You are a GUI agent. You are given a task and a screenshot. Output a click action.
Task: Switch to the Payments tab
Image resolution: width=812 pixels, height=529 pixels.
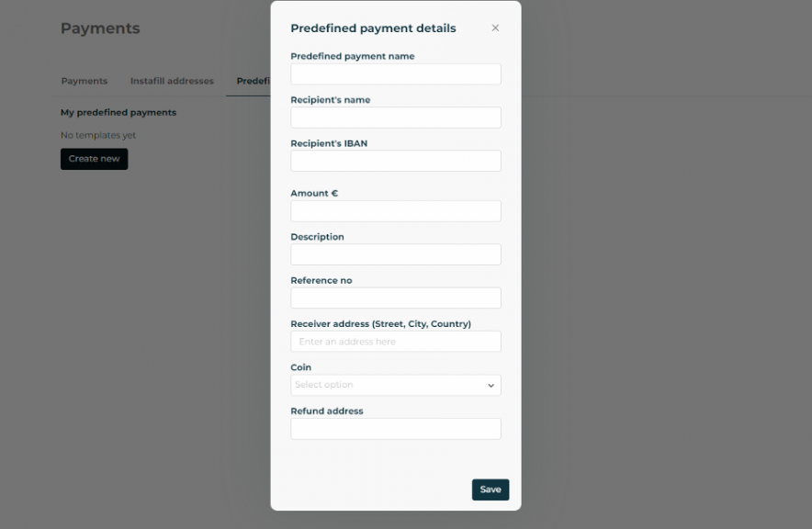coord(85,81)
